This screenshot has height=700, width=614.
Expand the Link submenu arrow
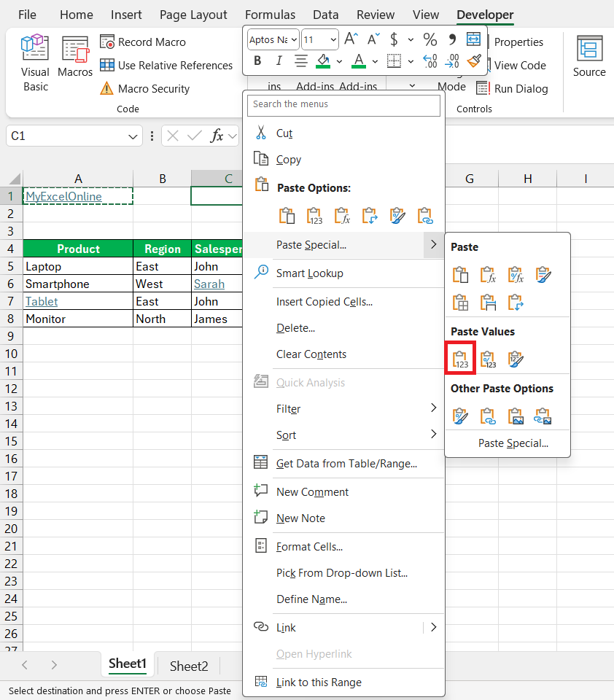433,627
